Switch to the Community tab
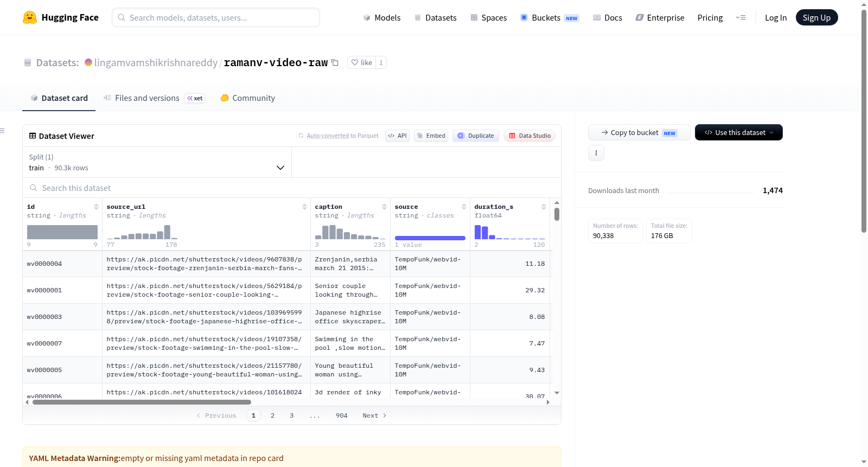This screenshot has height=467, width=868. pyautogui.click(x=247, y=98)
